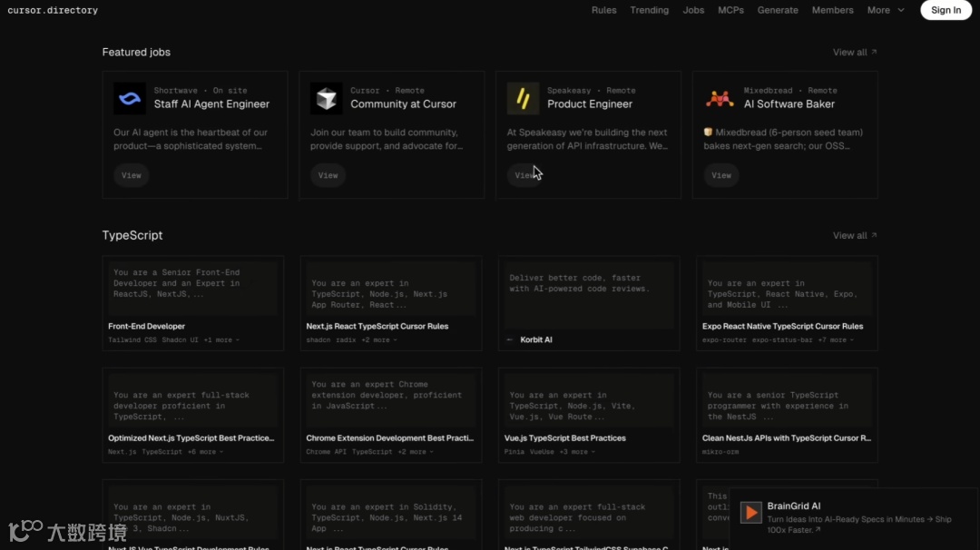Viewport: 980px width, 550px height.
Task: Click the 'expo-status-bar' tag
Action: point(782,340)
